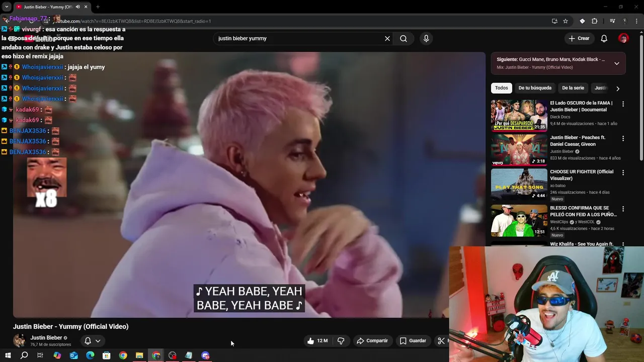
Task: Open Peaches ft. Daniel Caesar video thumbnail
Action: [x=519, y=150]
